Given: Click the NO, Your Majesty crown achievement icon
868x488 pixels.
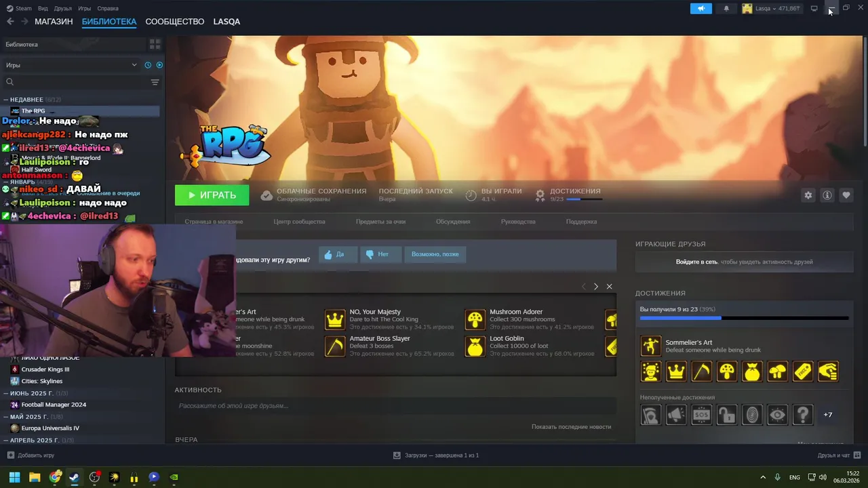Looking at the screenshot, I should 335,319.
